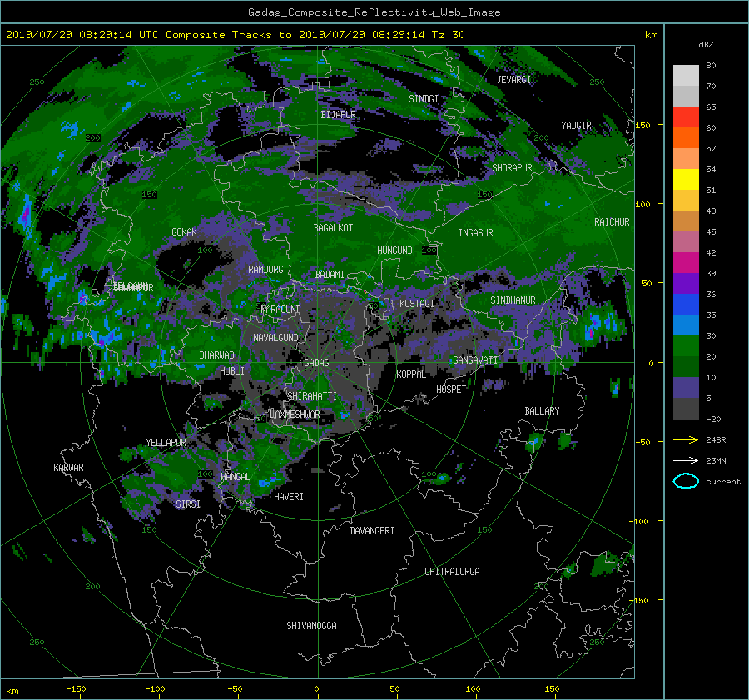Click the DAVANGERI label
Screen dimensions: 749x700
tap(372, 531)
